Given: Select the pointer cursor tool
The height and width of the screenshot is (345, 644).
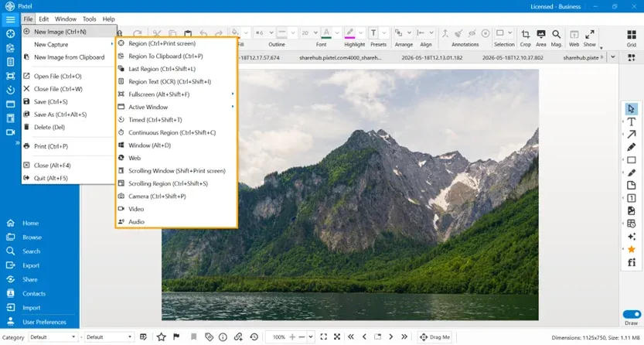Looking at the screenshot, I should pos(632,109).
